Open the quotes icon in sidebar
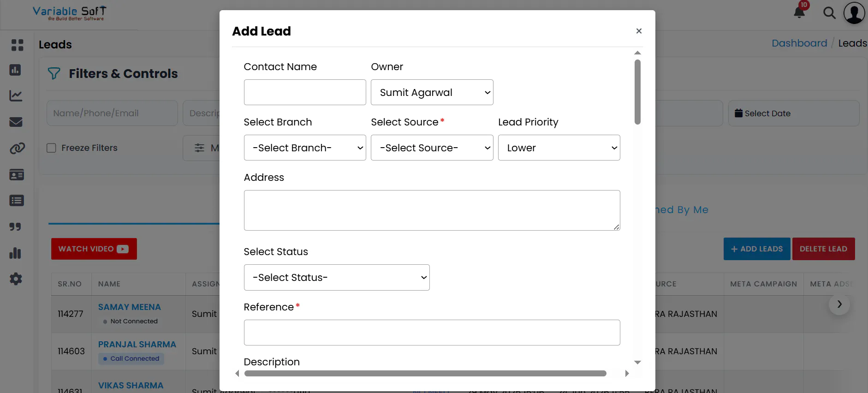Image resolution: width=868 pixels, height=393 pixels. point(15,226)
